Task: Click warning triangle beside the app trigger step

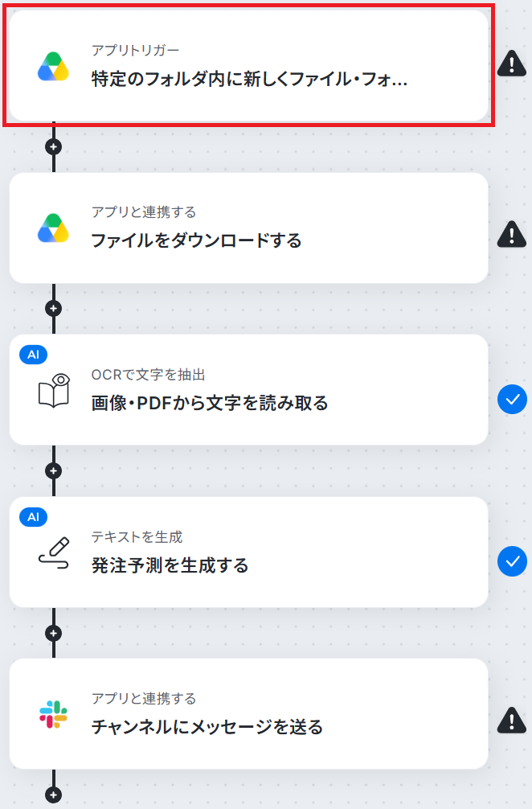Action: click(512, 64)
